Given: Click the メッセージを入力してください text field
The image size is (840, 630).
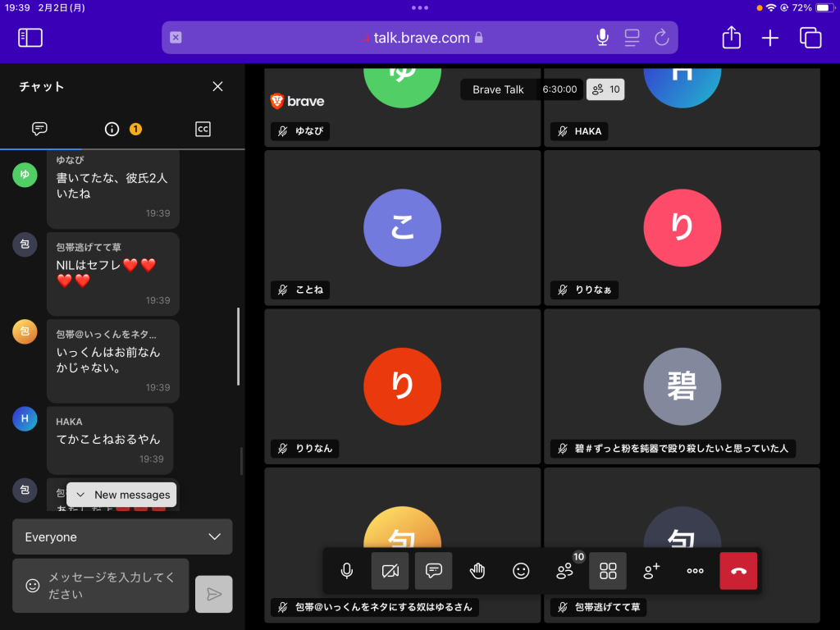Looking at the screenshot, I should [x=112, y=586].
